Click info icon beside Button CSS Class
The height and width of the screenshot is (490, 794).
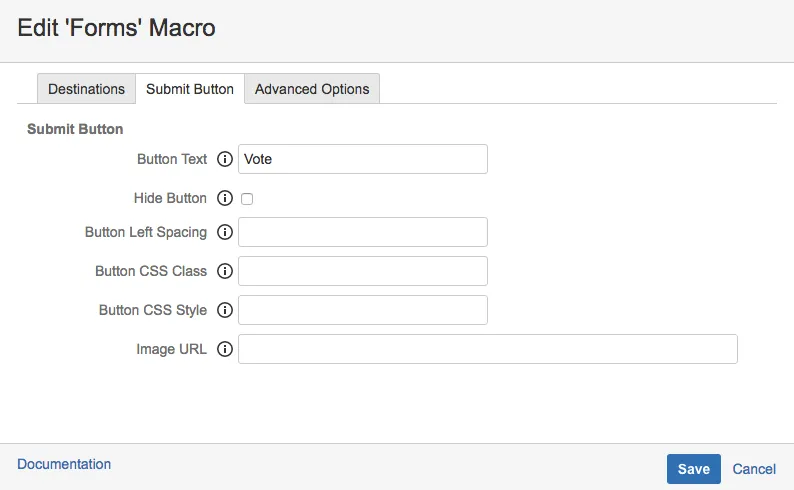click(225, 271)
